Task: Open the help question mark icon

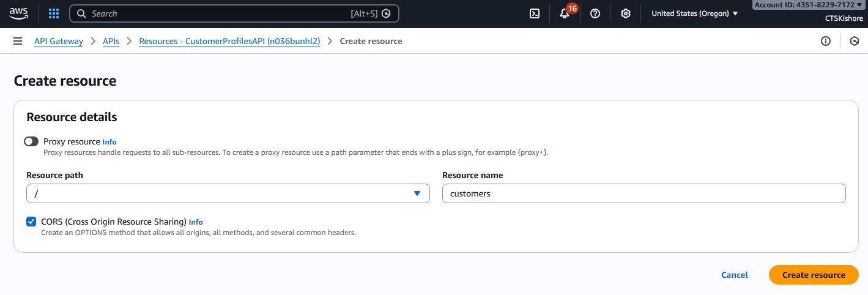Action: click(595, 13)
